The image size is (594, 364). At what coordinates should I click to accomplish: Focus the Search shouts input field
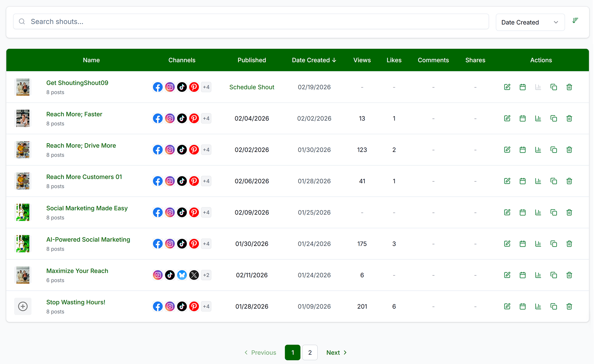(x=251, y=21)
